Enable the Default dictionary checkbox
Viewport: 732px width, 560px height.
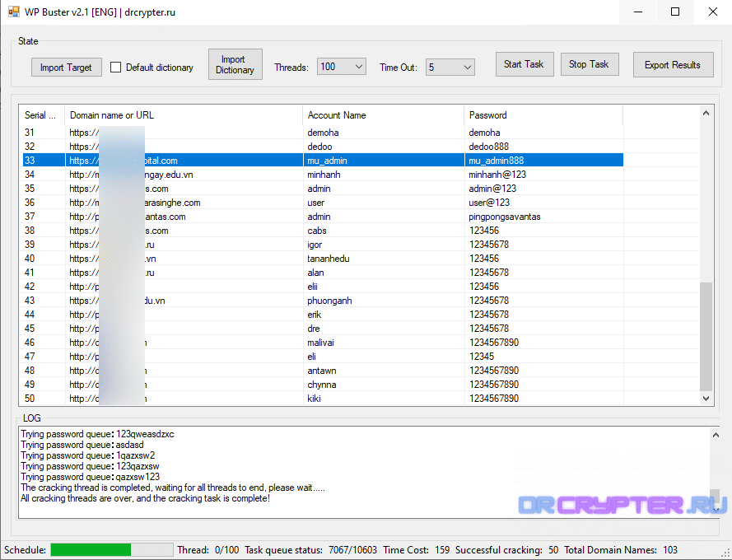(x=115, y=68)
